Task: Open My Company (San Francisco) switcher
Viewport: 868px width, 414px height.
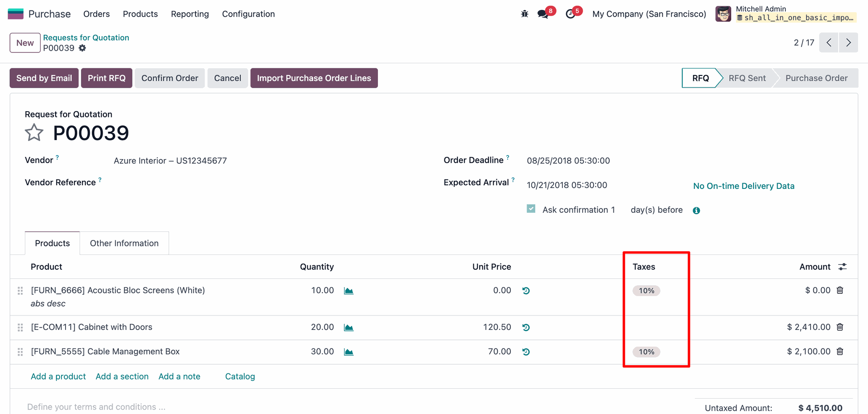Action: point(649,14)
